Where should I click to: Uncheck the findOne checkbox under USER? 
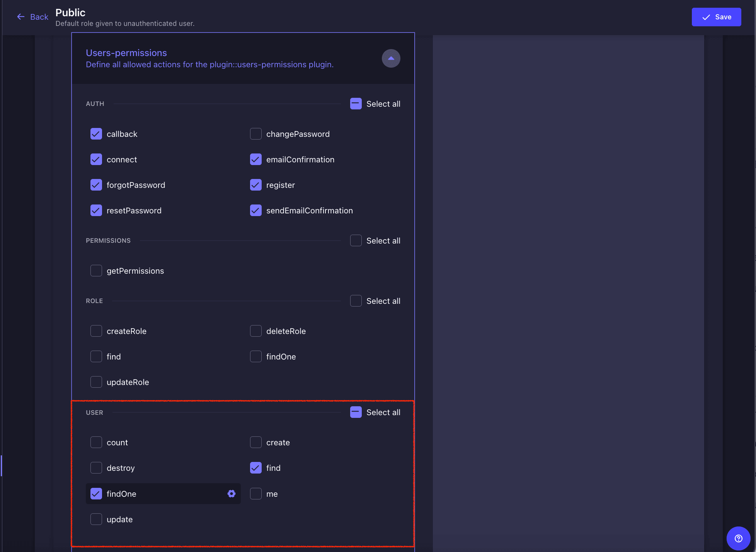pyautogui.click(x=96, y=494)
